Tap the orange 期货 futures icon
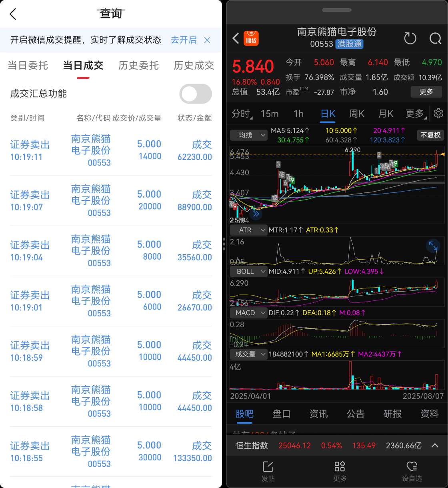This screenshot has width=448, height=488. tap(251, 38)
